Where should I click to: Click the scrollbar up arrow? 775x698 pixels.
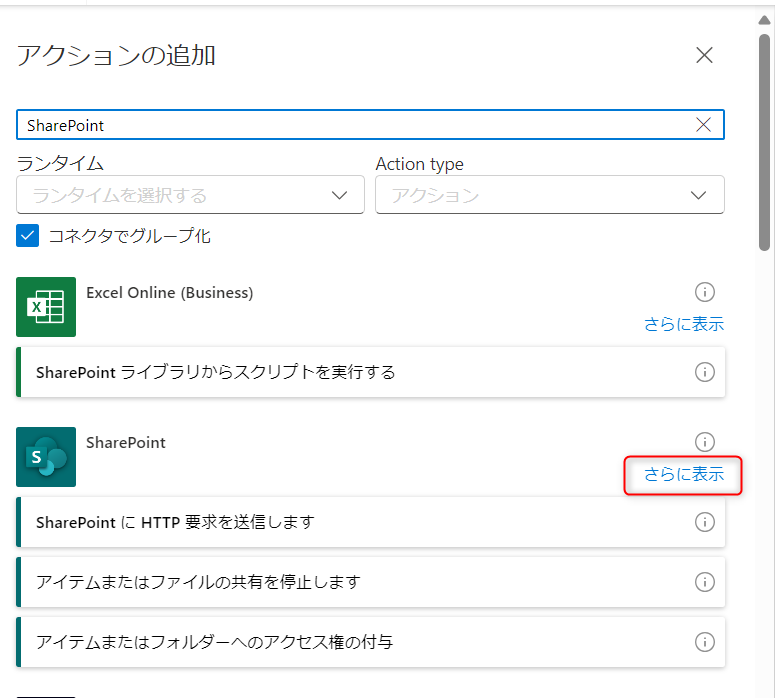(764, 20)
